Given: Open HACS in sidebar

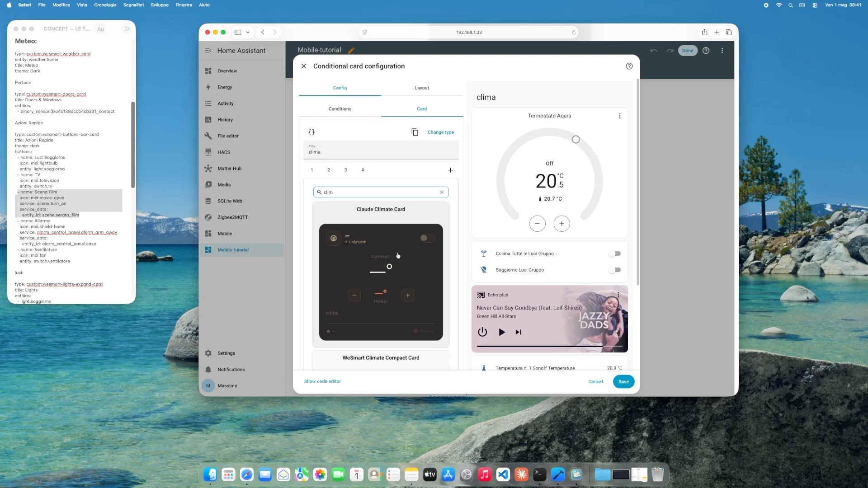Looking at the screenshot, I should tap(242, 152).
